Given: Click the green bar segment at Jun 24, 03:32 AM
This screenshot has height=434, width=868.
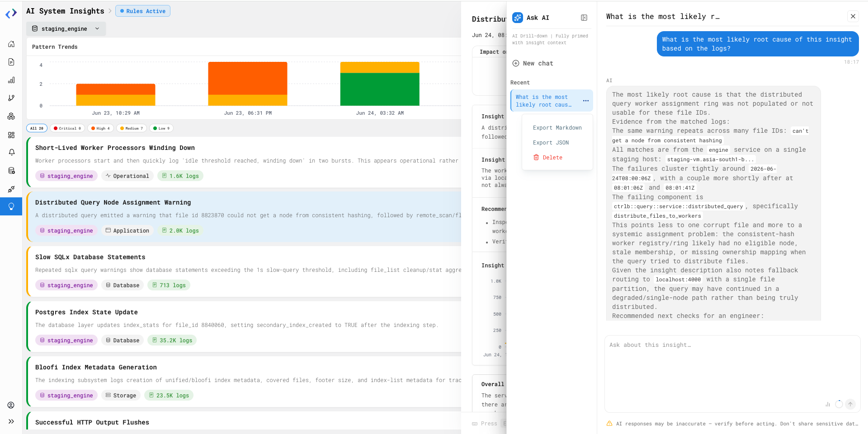Looking at the screenshot, I should 380,89.
